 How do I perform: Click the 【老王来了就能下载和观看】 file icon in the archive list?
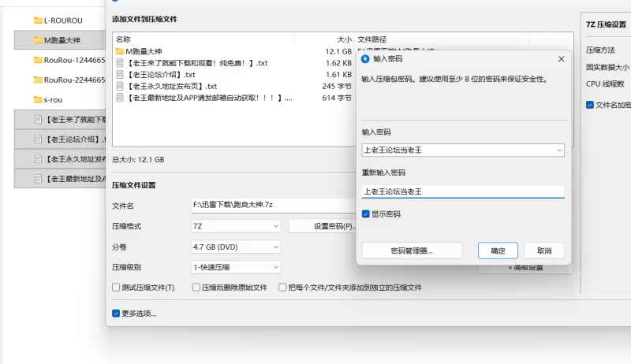coord(120,63)
